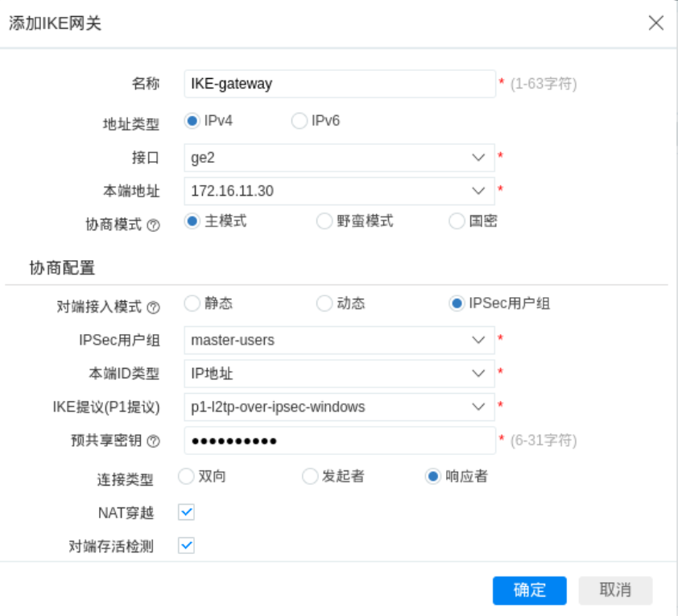This screenshot has width=678, height=616.
Task: Set peer access mode to 静态
Action: tap(192, 304)
